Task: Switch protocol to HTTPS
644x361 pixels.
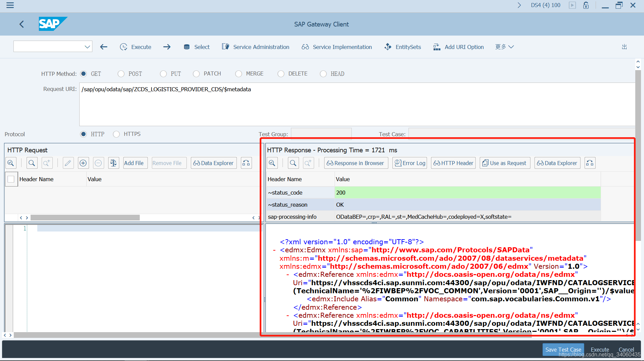Action: 116,134
